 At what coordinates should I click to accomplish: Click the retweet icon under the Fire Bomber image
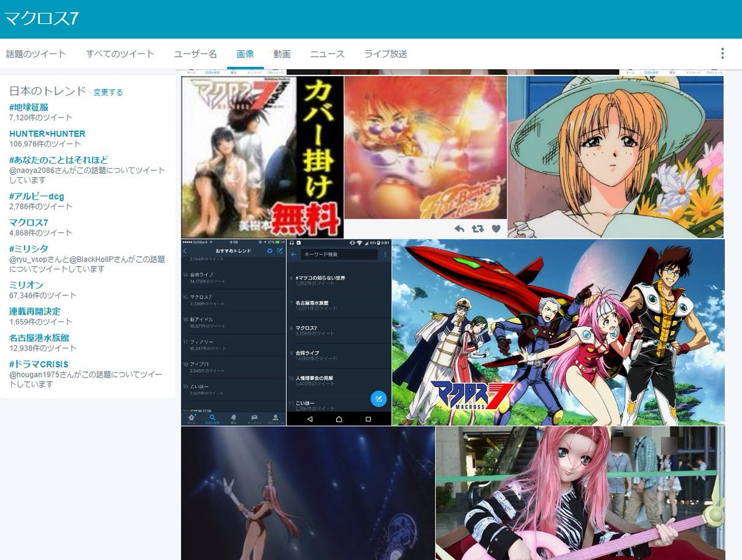coord(477,229)
